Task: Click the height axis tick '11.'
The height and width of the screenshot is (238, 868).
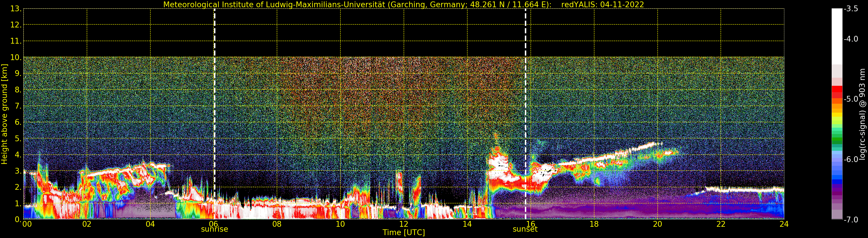Action: (16, 41)
